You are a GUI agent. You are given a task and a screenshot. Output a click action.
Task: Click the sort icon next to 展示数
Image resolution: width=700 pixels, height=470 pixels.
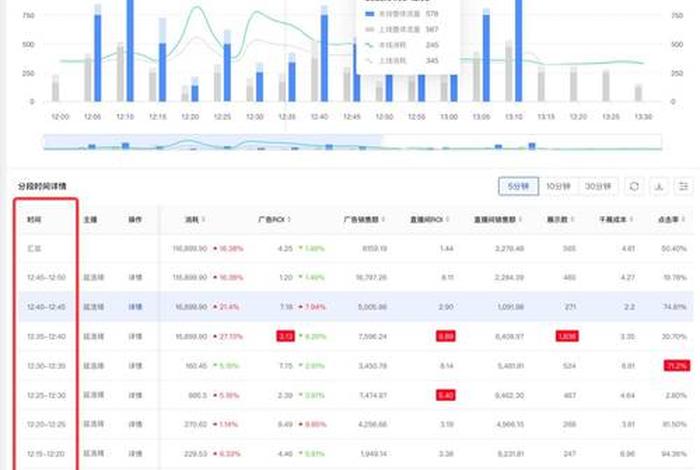[576, 220]
